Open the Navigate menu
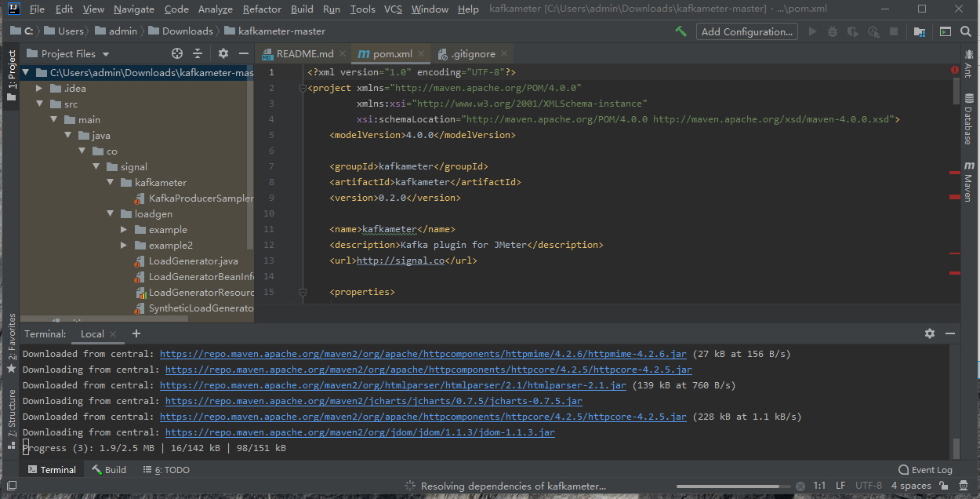Viewport: 980px width, 499px height. click(x=133, y=9)
